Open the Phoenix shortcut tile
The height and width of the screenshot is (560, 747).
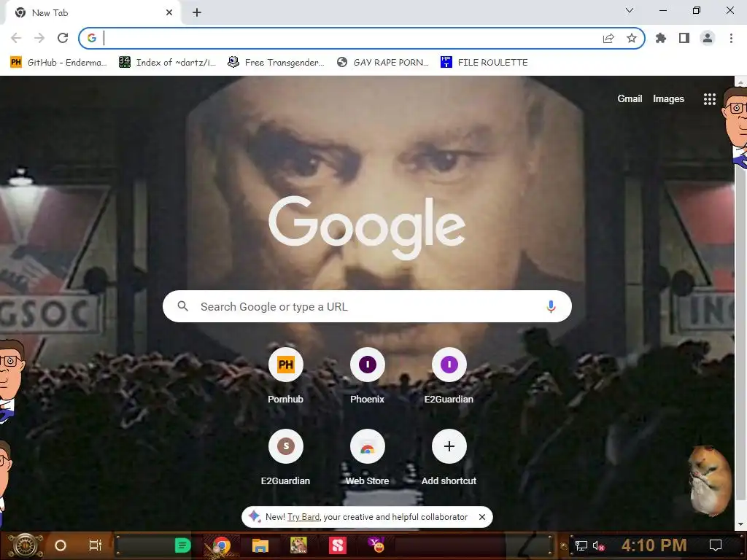coord(368,376)
